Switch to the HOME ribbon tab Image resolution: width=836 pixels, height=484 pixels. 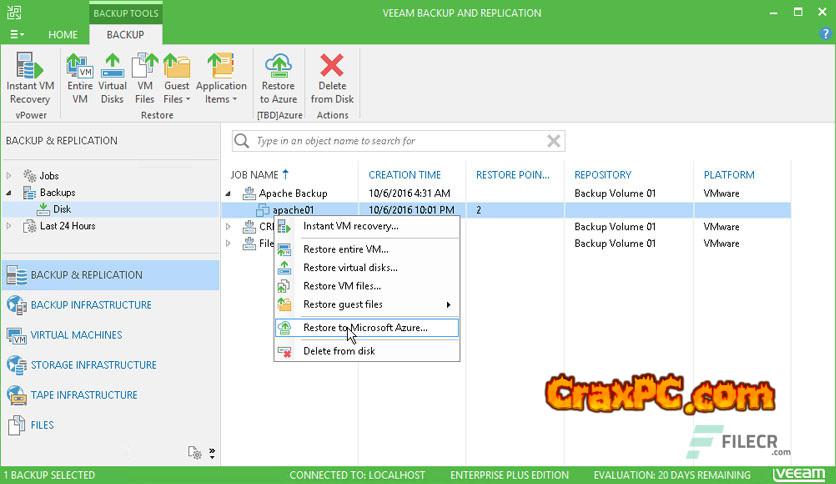coord(63,35)
